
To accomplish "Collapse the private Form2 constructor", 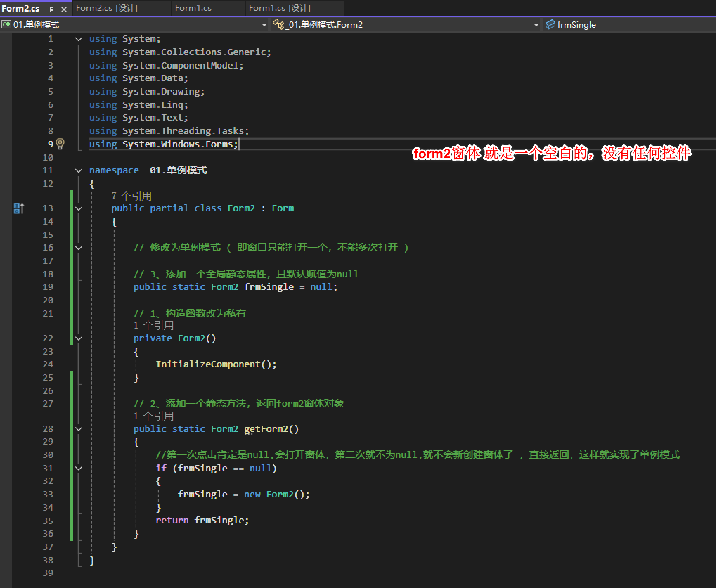I will (79, 338).
